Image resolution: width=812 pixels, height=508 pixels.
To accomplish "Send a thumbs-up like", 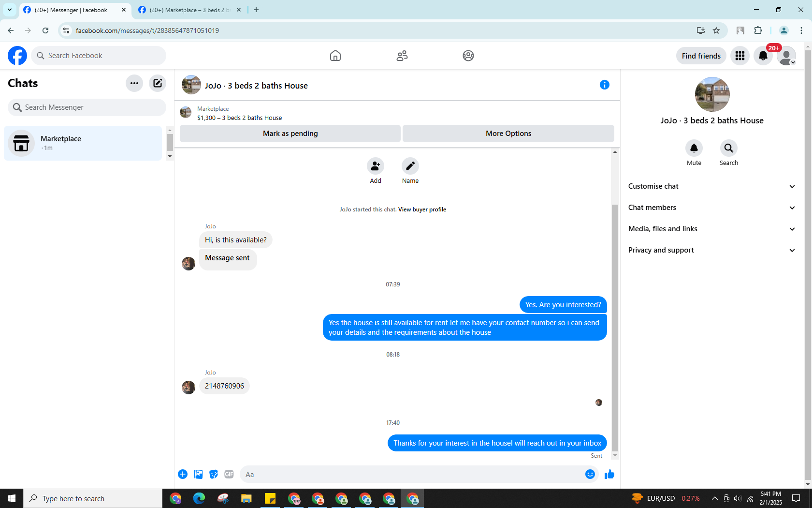I will tap(609, 474).
